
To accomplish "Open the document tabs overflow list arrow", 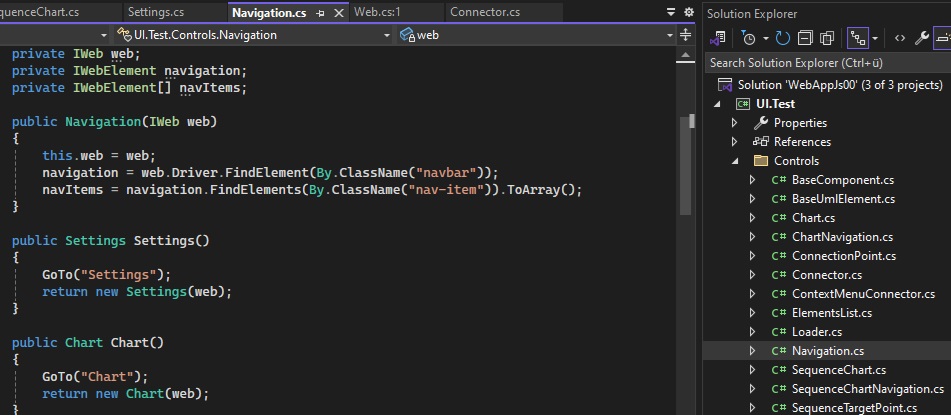I will [670, 12].
